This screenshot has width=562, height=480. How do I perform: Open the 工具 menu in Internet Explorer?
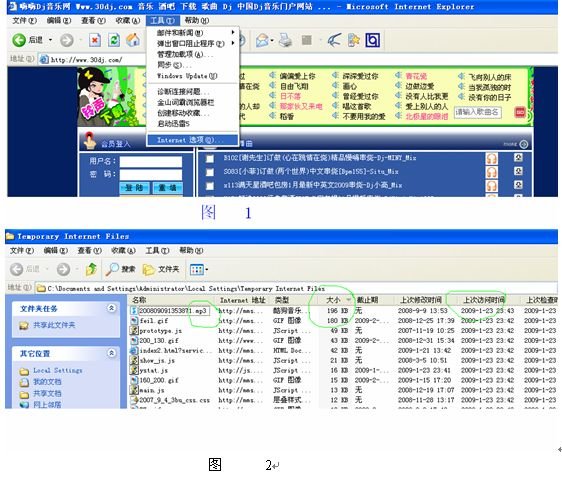coord(162,20)
